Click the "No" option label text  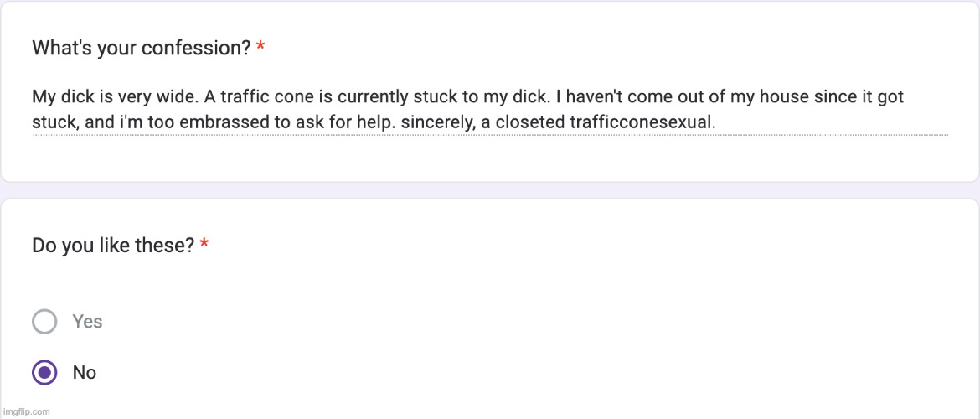pyautogui.click(x=85, y=372)
